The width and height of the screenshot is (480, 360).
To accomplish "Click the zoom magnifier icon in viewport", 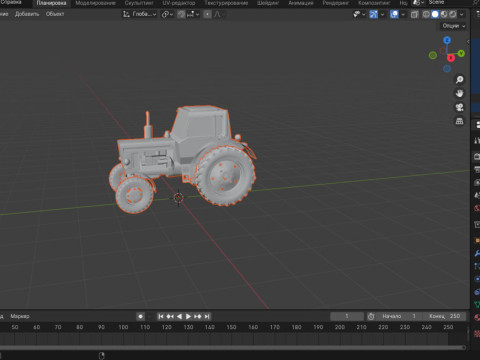I will point(460,79).
